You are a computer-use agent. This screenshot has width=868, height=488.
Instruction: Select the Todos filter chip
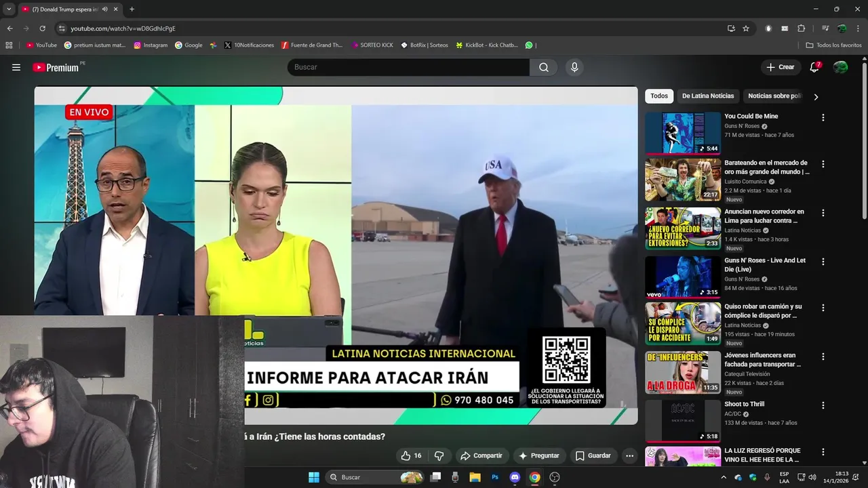pos(659,96)
